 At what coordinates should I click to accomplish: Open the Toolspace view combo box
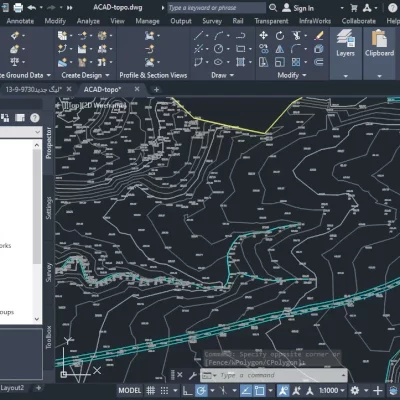tap(21, 132)
